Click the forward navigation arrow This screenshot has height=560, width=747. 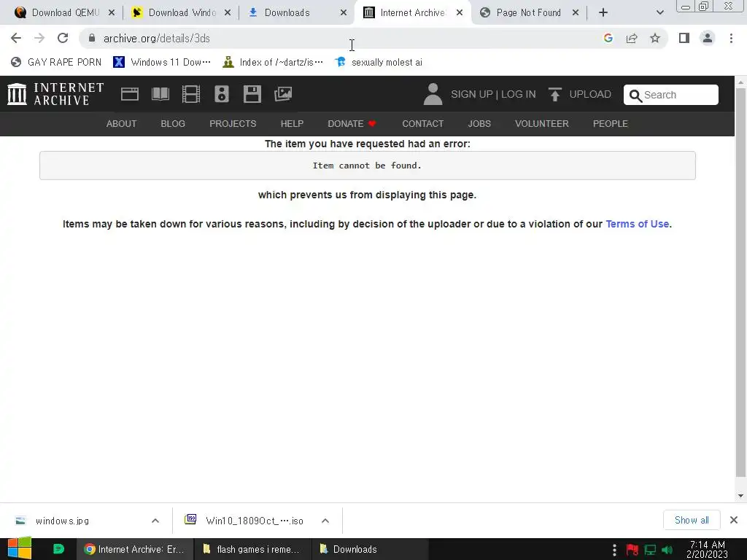tap(39, 38)
